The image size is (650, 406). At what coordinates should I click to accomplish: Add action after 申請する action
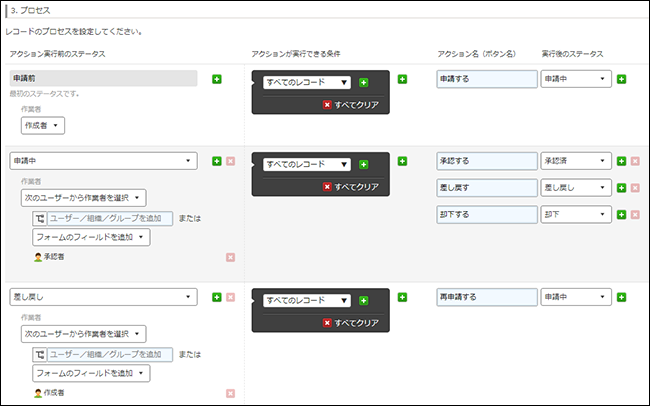(x=621, y=79)
